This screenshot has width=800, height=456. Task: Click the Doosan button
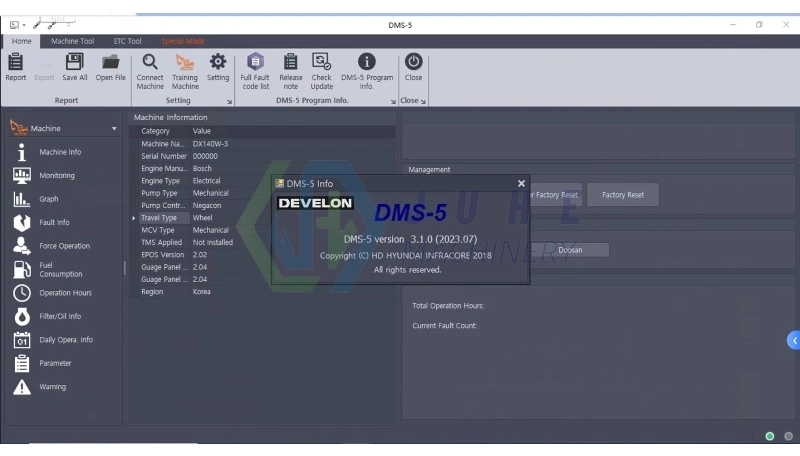click(570, 250)
